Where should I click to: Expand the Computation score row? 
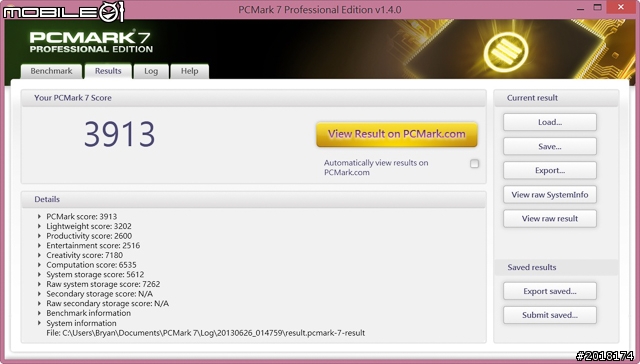[x=39, y=265]
